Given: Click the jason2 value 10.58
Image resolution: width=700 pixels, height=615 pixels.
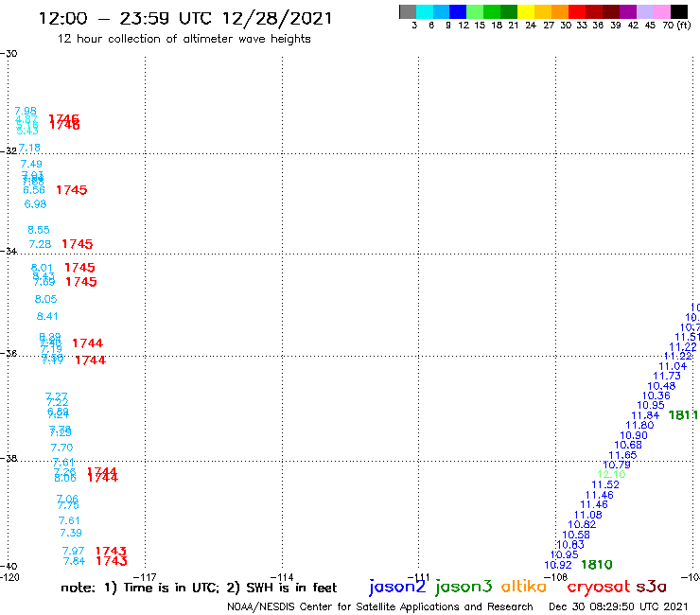Looking at the screenshot, I should [x=576, y=535].
